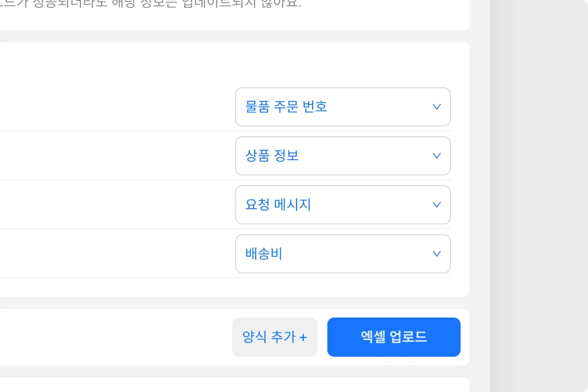Click the plus icon in 양식 추가
This screenshot has height=392, width=588.
[x=303, y=338]
